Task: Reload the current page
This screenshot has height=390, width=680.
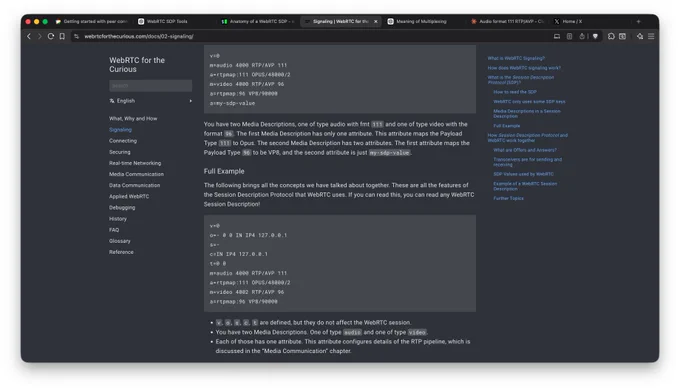Action: 51,36
